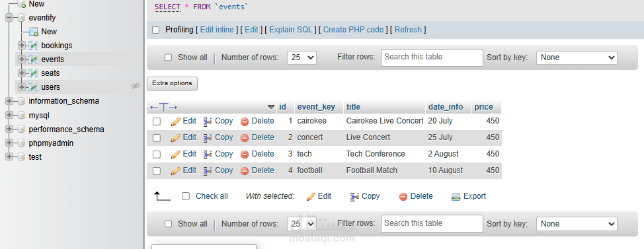The width and height of the screenshot is (644, 249).
Task: Select the Football Match row checkbox
Action: tap(157, 170)
